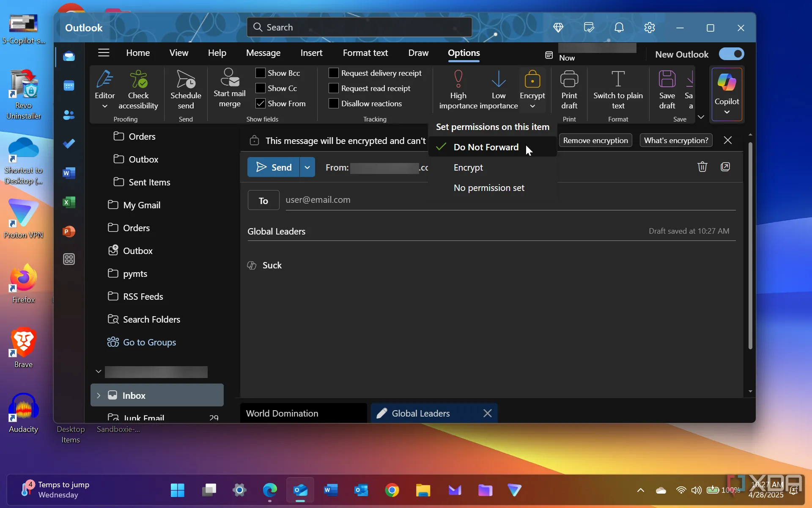Image resolution: width=812 pixels, height=508 pixels.
Task: Open the Format text tab
Action: pyautogui.click(x=365, y=53)
